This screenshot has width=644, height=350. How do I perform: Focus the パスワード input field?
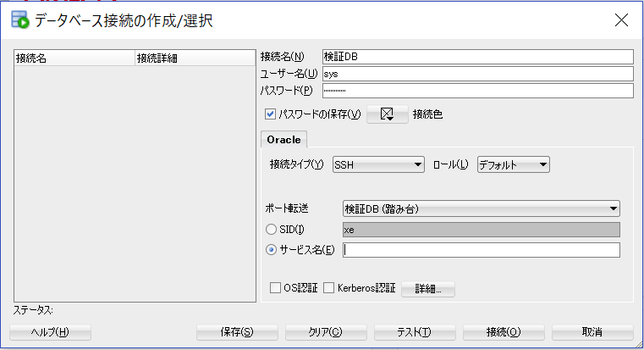[478, 91]
